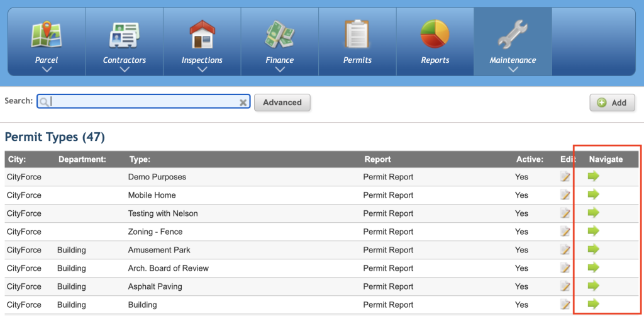Click the Advanced search button

pyautogui.click(x=282, y=103)
